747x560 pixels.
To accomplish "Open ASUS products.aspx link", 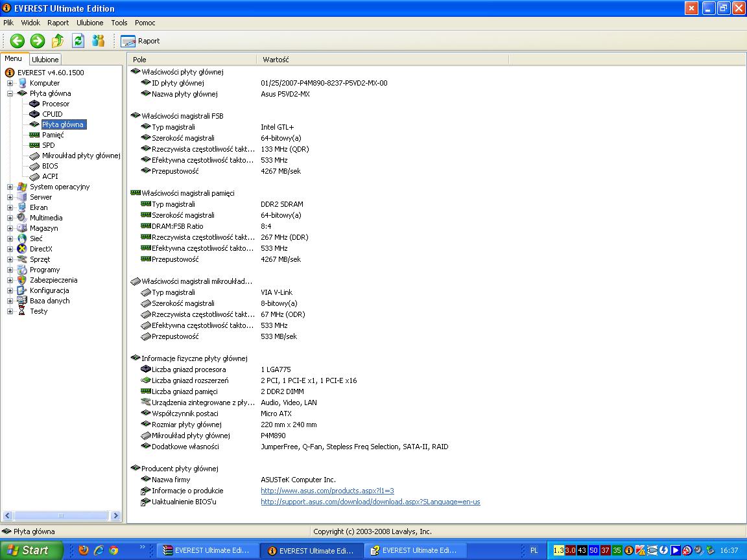I will pos(327,491).
